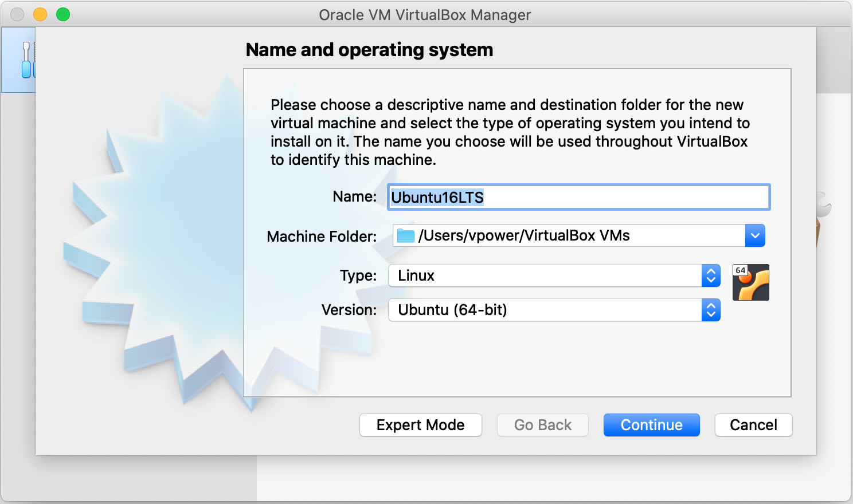Open the Type dropdown arrows next to Linux
853x504 pixels.
coord(711,275)
